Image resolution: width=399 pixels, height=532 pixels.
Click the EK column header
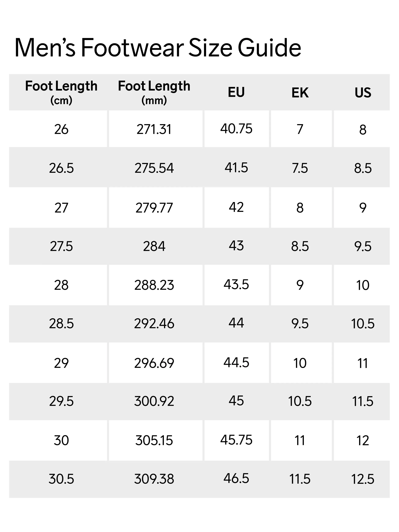300,93
